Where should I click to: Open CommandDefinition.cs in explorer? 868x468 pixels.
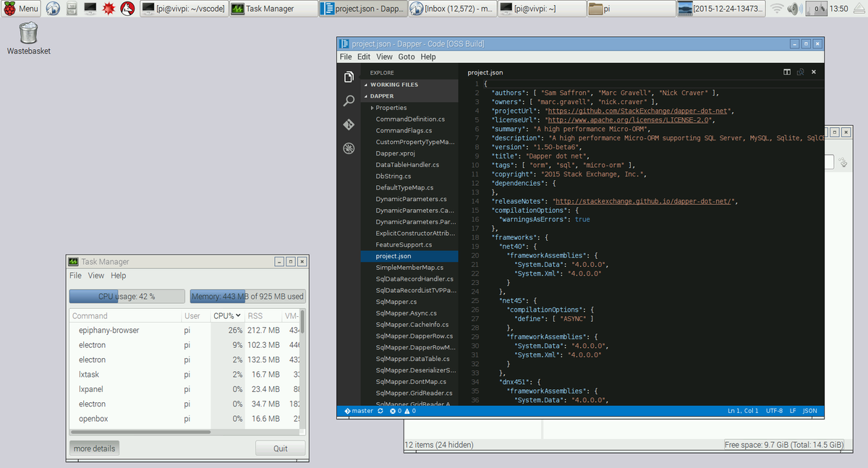409,119
